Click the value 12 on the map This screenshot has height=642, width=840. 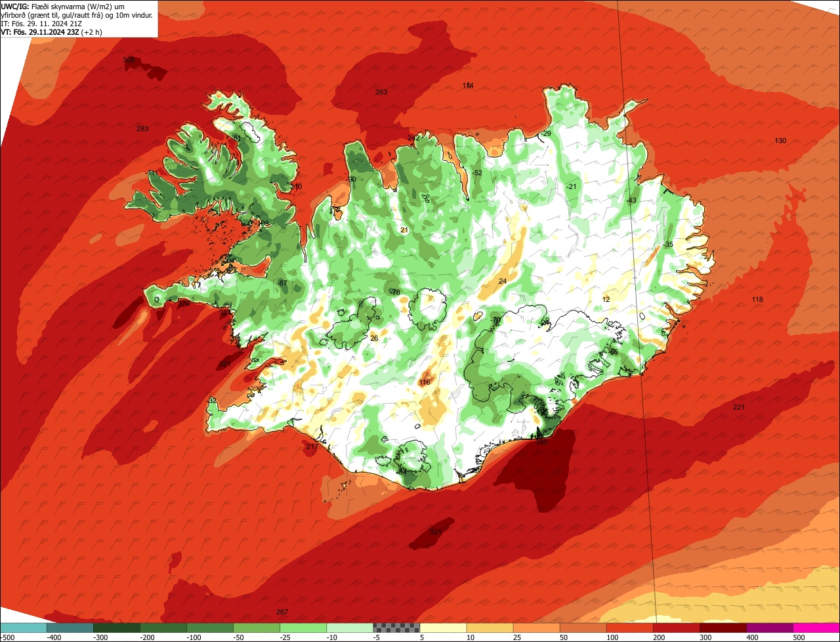(606, 299)
